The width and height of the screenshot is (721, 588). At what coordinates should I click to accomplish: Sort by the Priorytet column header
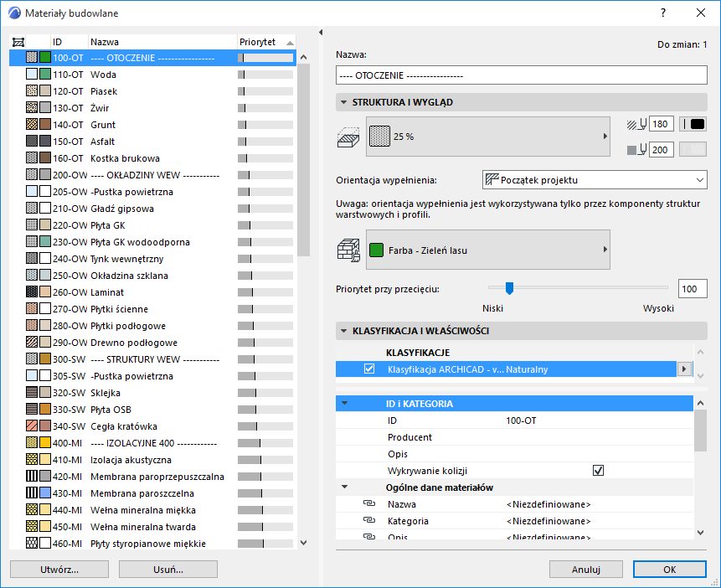(x=266, y=42)
